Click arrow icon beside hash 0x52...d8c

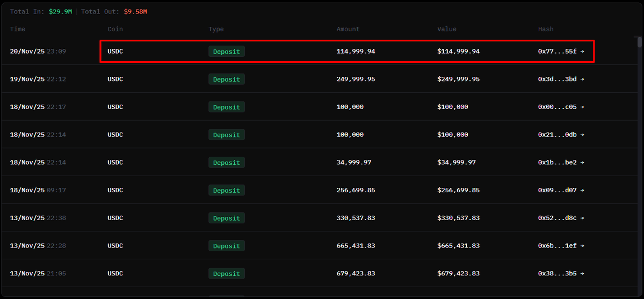[582, 218]
